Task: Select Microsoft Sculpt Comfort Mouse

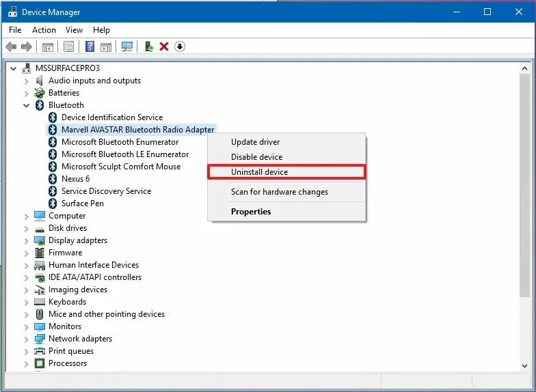Action: point(121,167)
